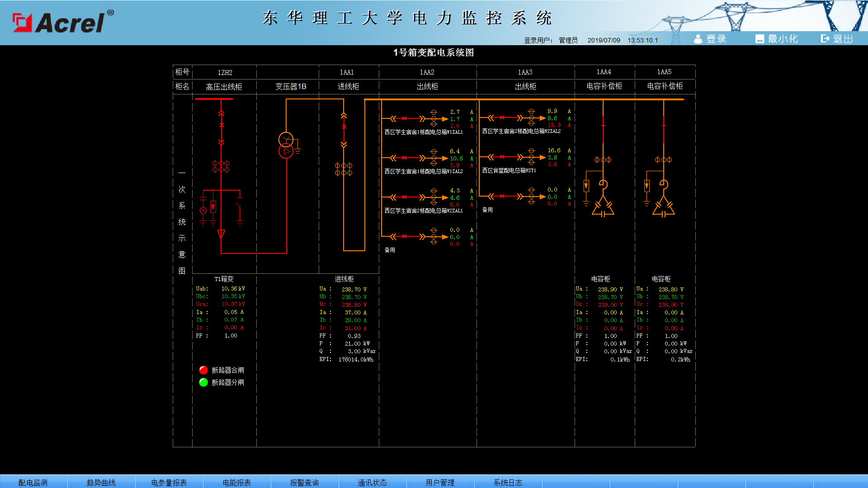
Task: Click cabinet number 1AA5
Action: pyautogui.click(x=664, y=71)
